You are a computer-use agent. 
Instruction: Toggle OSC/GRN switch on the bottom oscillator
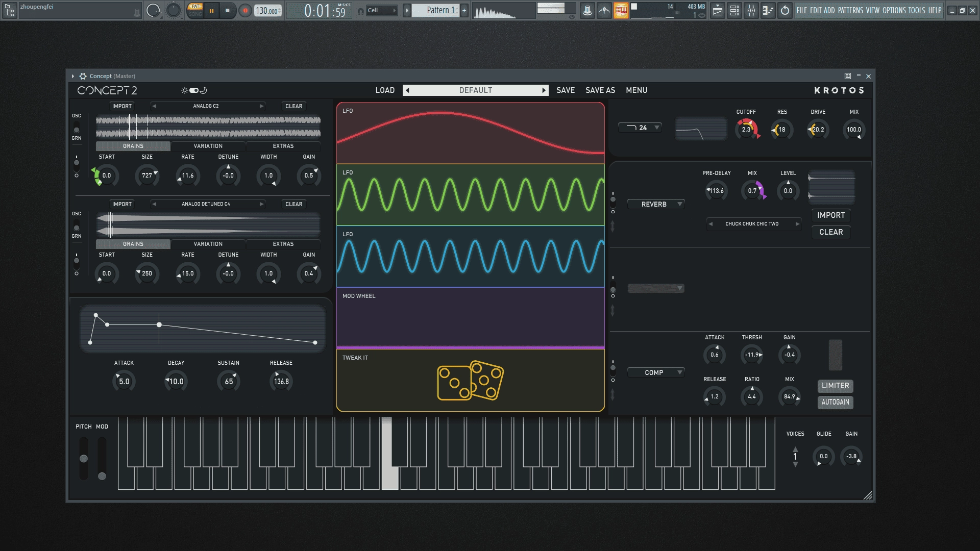pyautogui.click(x=77, y=224)
